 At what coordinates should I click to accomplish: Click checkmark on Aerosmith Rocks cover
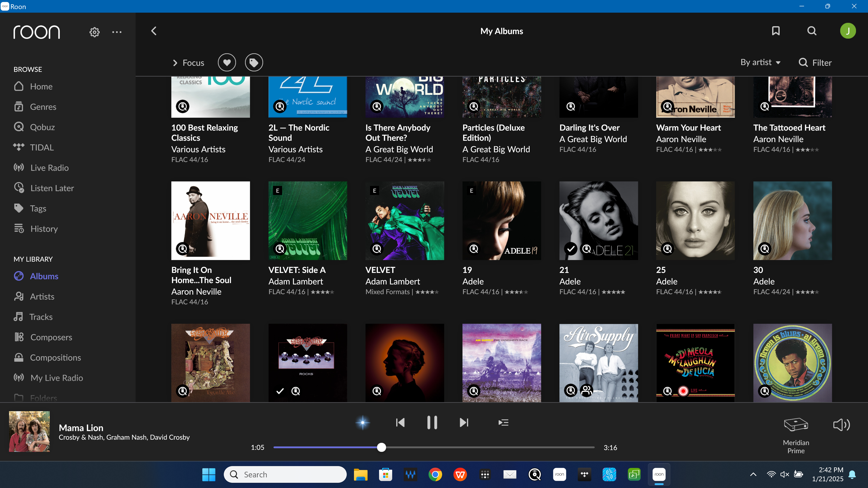pos(280,391)
